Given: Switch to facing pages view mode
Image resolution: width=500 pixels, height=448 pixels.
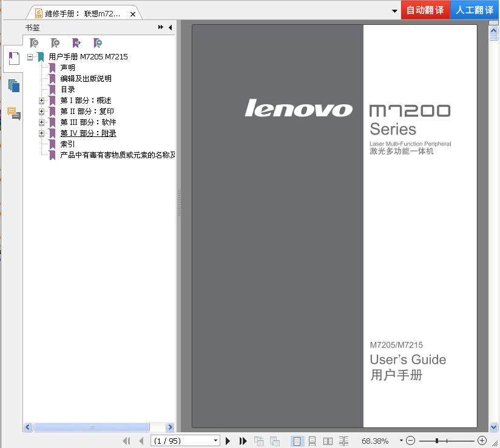Looking at the screenshot, I should tap(328, 441).
